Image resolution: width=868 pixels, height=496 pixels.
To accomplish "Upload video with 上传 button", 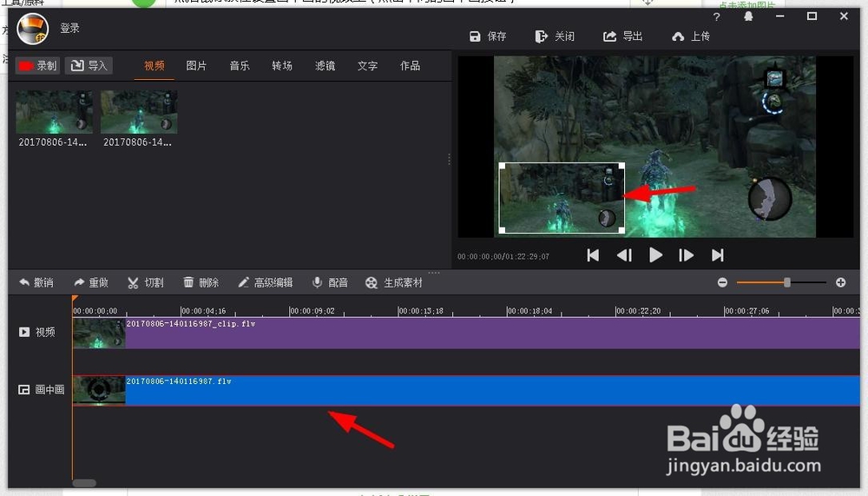I will tap(691, 36).
